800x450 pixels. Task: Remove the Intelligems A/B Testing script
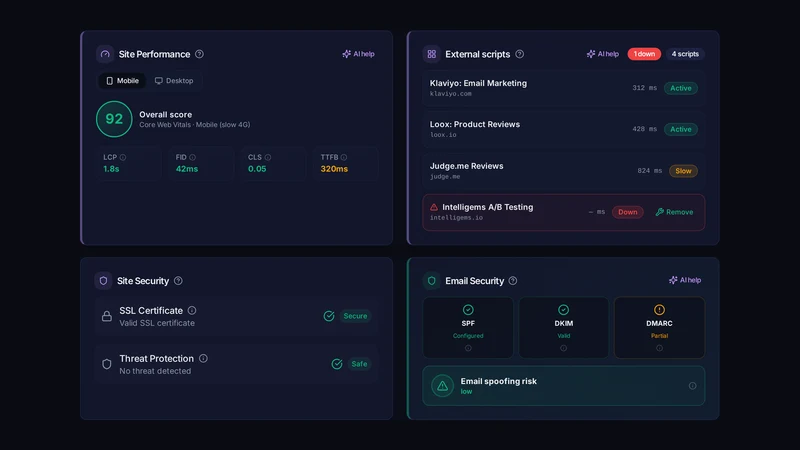tap(674, 212)
